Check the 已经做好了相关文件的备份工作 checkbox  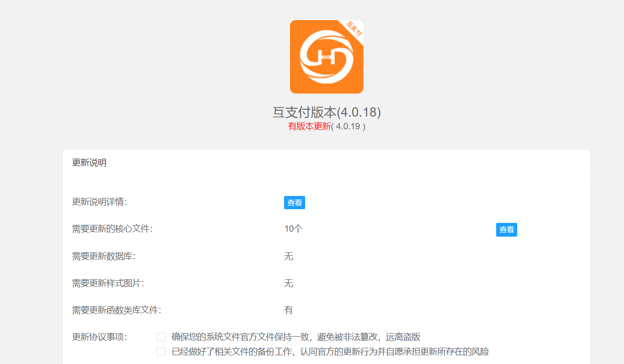coord(161,351)
